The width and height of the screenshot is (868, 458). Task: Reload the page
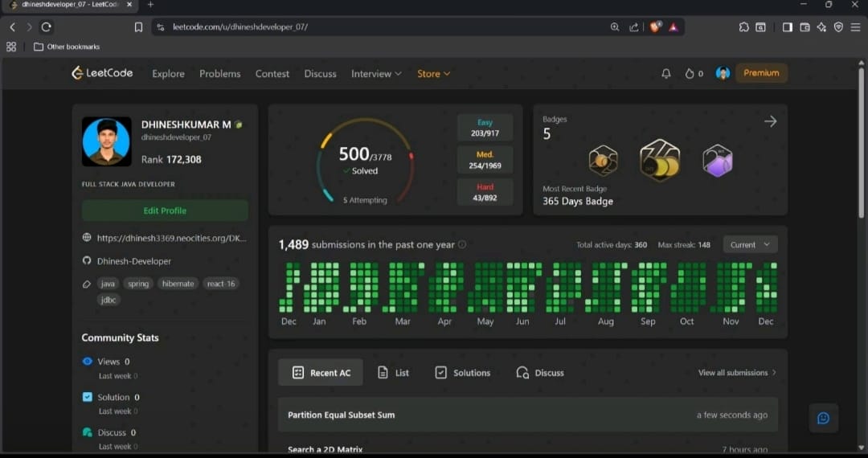click(x=47, y=27)
